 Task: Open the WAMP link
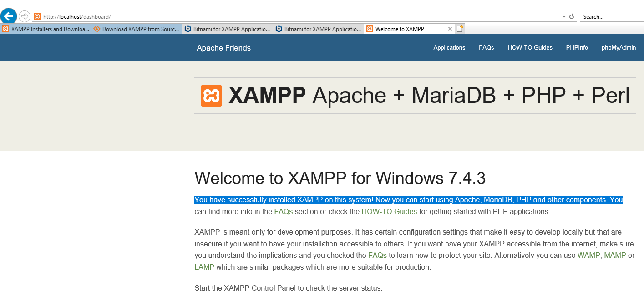pyautogui.click(x=588, y=255)
